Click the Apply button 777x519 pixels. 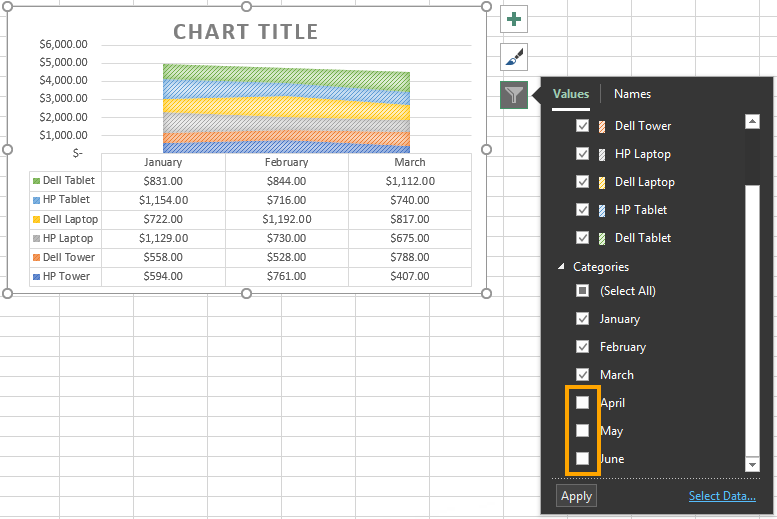tap(576, 496)
